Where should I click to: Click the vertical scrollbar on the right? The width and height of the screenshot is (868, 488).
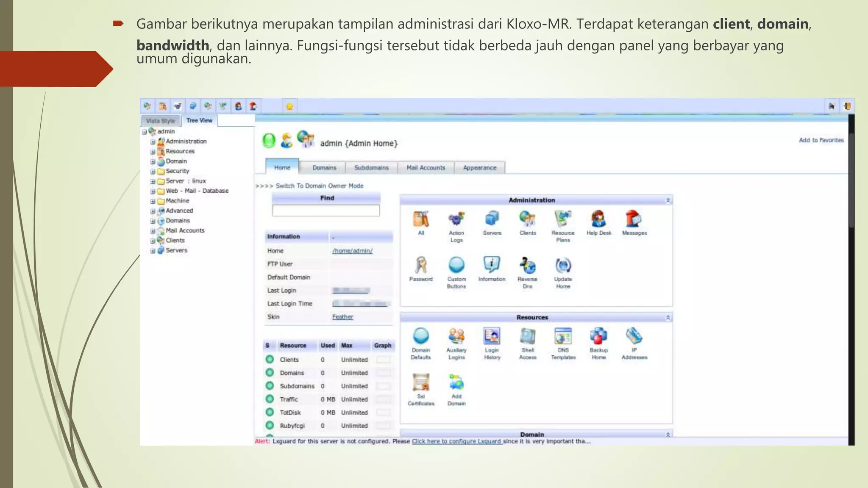851,180
